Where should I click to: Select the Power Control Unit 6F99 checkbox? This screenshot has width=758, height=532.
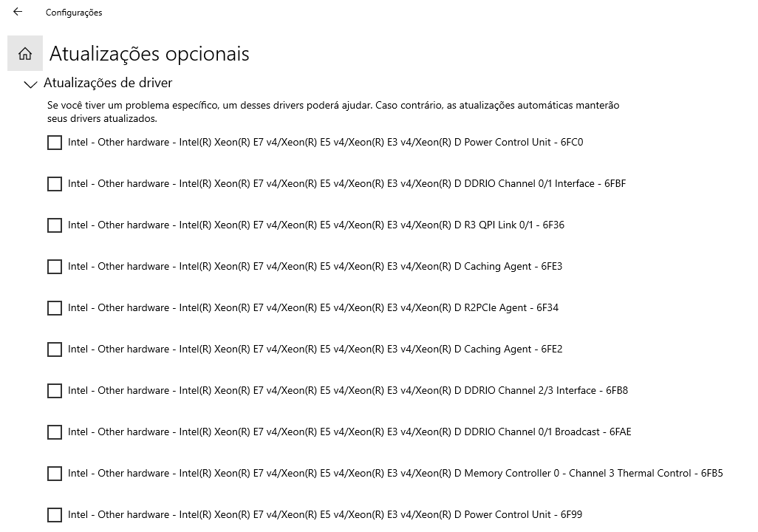(55, 514)
